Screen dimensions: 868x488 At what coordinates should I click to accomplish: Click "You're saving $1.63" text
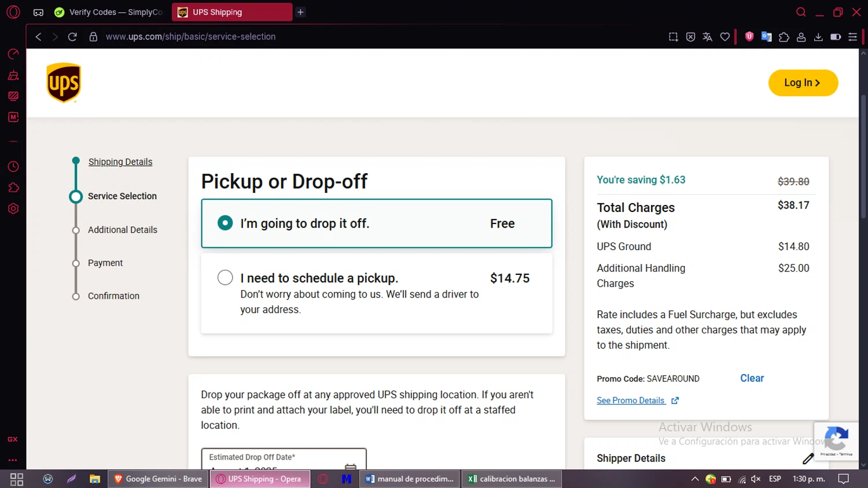641,180
